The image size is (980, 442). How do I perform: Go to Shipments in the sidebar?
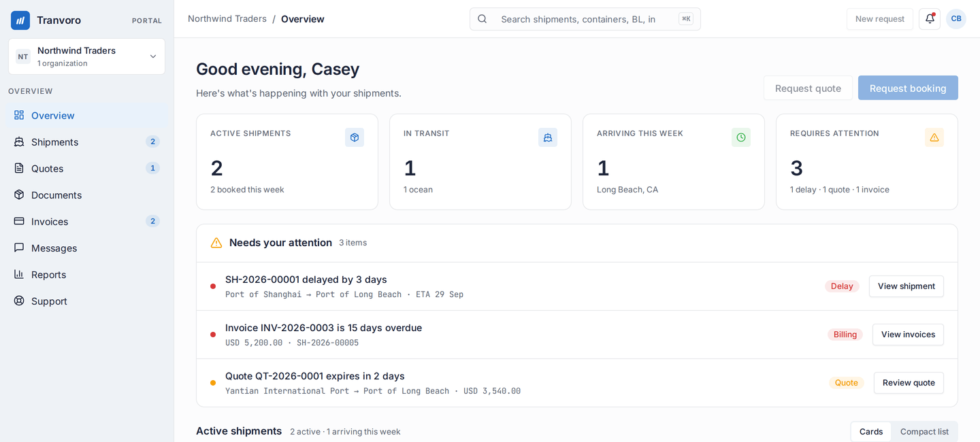tap(86, 141)
